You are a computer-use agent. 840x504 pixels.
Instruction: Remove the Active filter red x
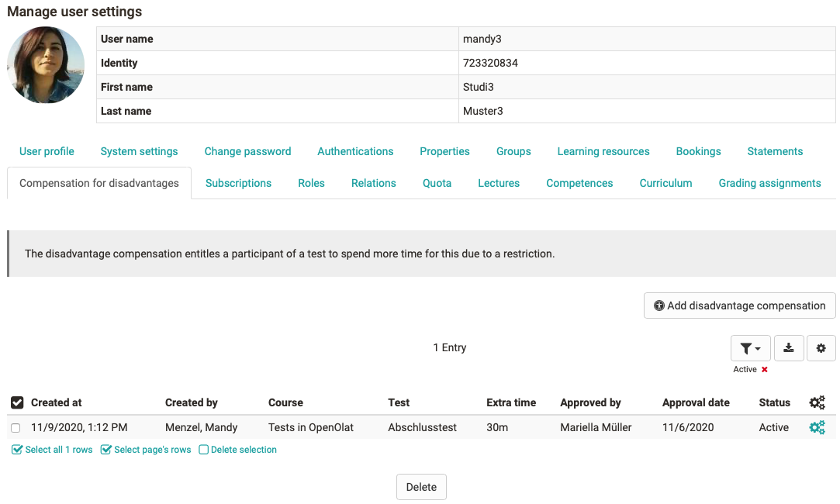click(x=765, y=370)
